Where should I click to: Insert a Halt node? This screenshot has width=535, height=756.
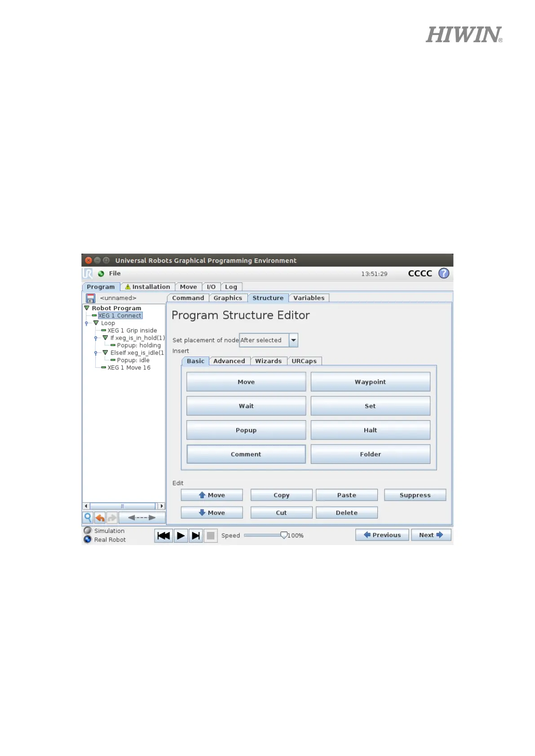(371, 430)
